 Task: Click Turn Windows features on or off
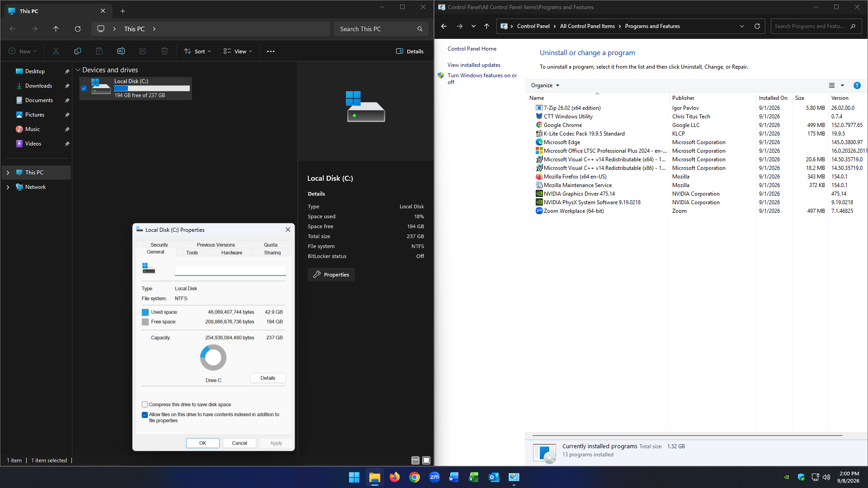(x=482, y=79)
